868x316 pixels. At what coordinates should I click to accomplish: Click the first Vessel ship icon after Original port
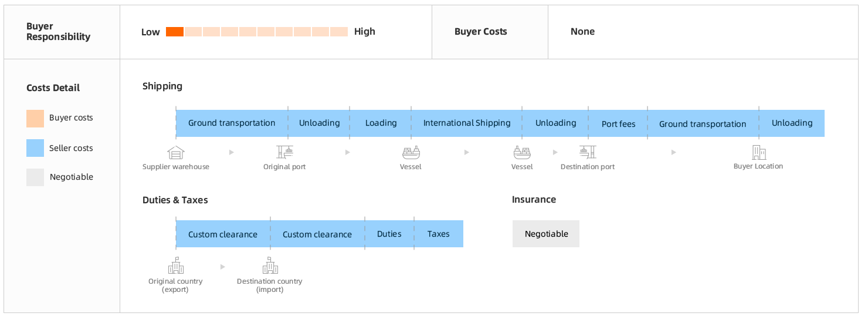coord(411,153)
